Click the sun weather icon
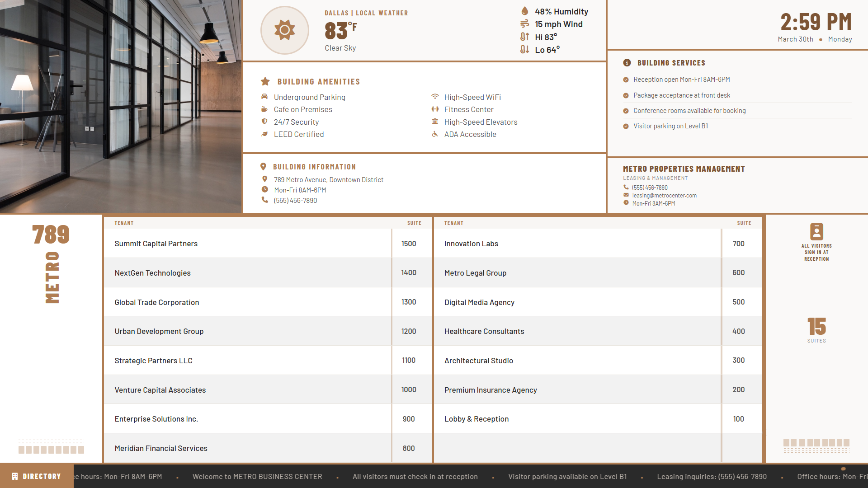This screenshot has height=488, width=868. click(285, 30)
